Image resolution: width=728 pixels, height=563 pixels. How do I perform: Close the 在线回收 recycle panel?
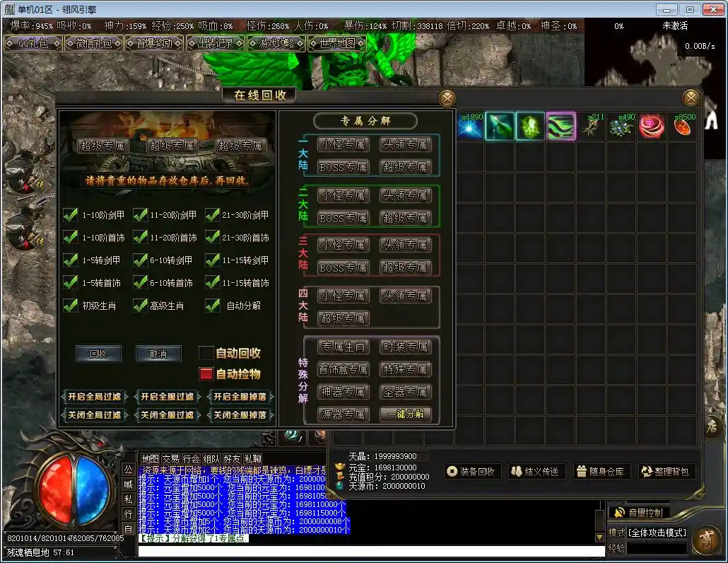pos(447,98)
